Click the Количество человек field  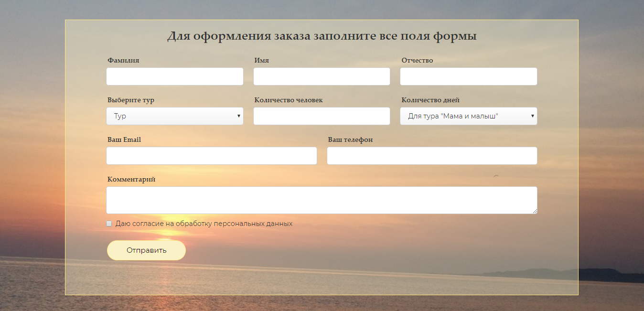pos(322,116)
